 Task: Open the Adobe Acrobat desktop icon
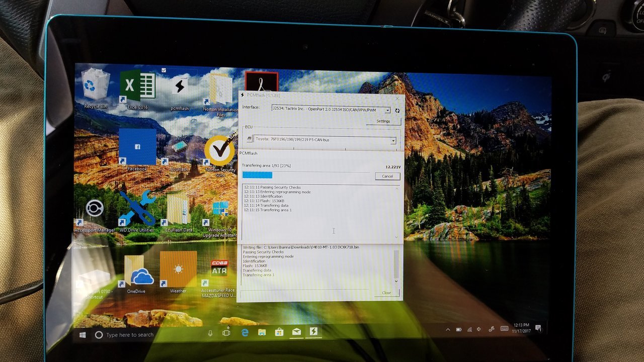(261, 81)
